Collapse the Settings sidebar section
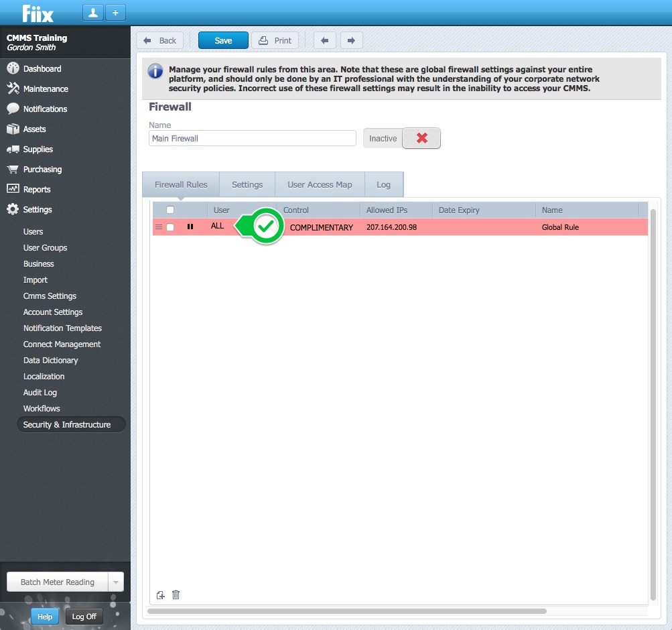The width and height of the screenshot is (672, 630). (x=38, y=210)
